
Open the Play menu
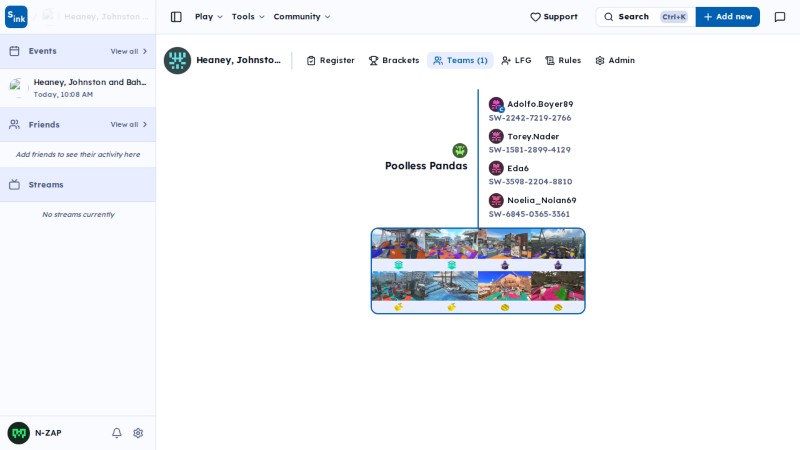click(209, 17)
